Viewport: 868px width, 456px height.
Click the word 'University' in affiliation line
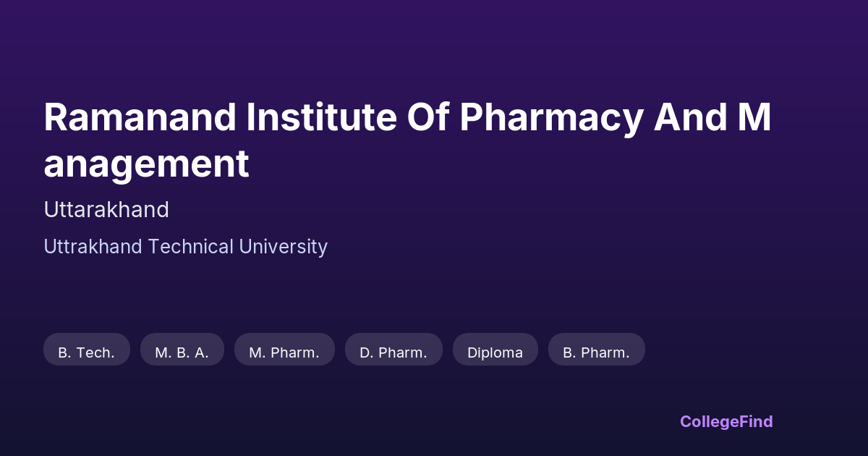click(x=283, y=247)
